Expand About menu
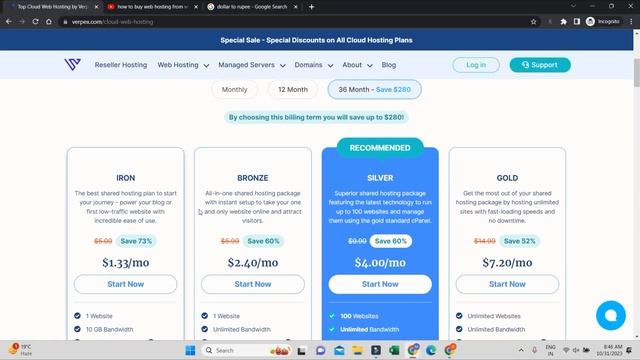 (x=358, y=65)
